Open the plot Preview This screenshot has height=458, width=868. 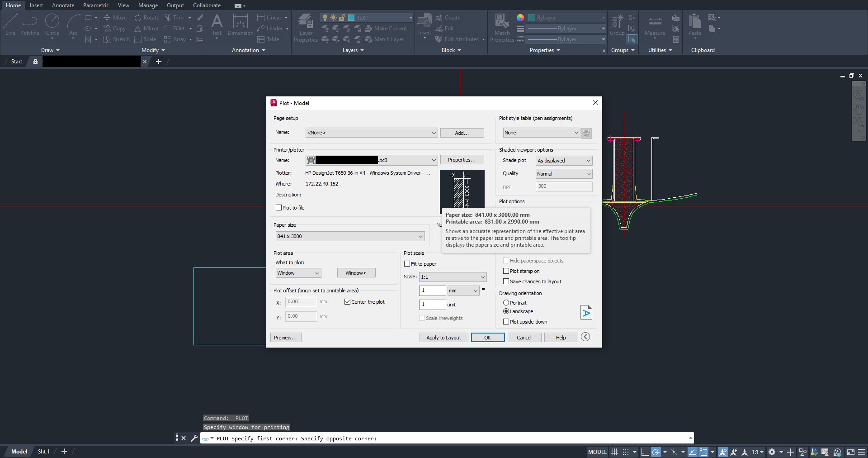285,337
